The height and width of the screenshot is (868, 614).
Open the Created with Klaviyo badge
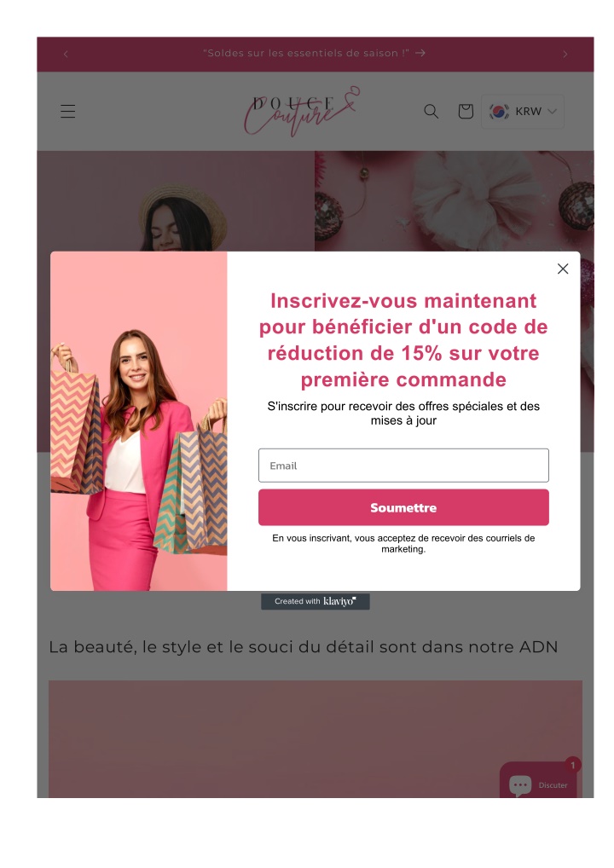(x=315, y=601)
